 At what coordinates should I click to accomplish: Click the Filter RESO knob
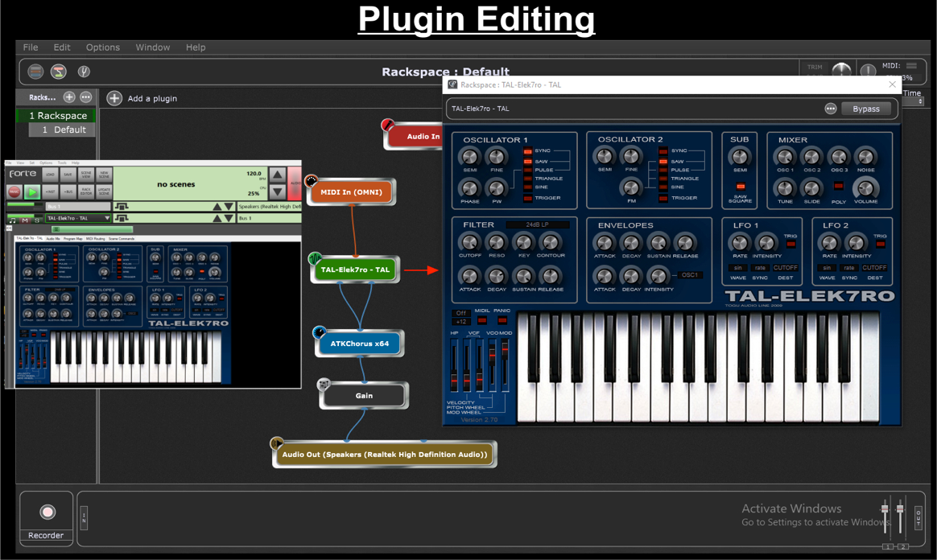pos(496,242)
